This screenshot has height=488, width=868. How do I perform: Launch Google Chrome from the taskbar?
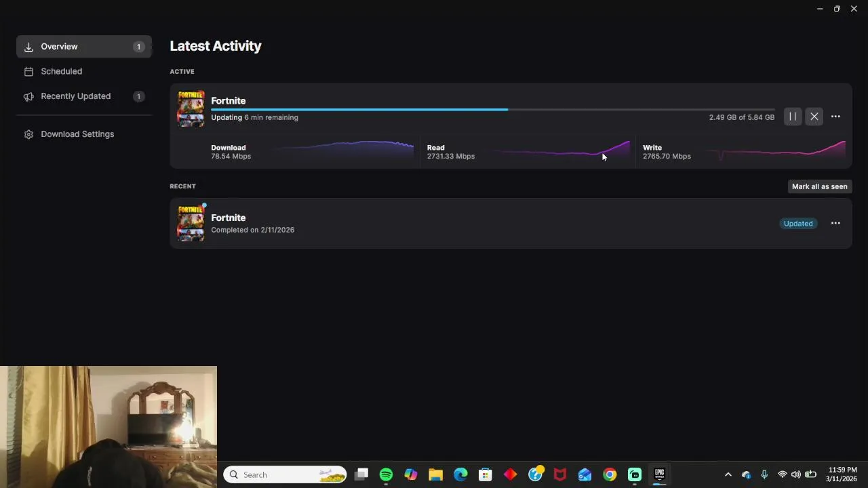610,474
